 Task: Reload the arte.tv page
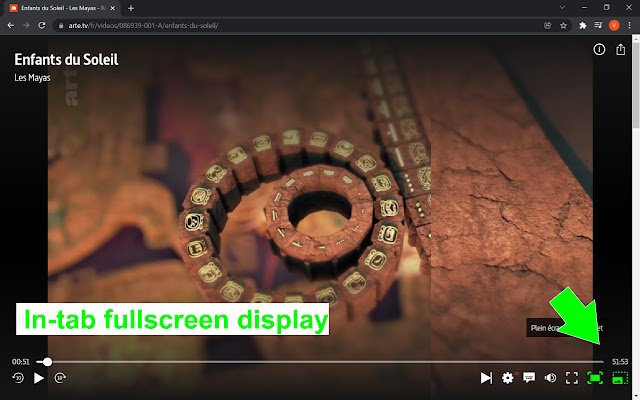click(42, 25)
